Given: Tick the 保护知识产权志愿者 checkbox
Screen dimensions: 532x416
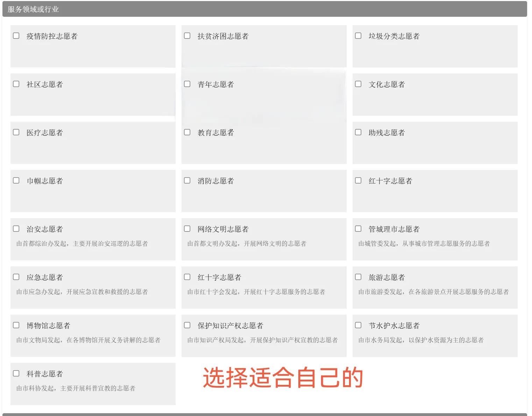Looking at the screenshot, I should point(187,325).
